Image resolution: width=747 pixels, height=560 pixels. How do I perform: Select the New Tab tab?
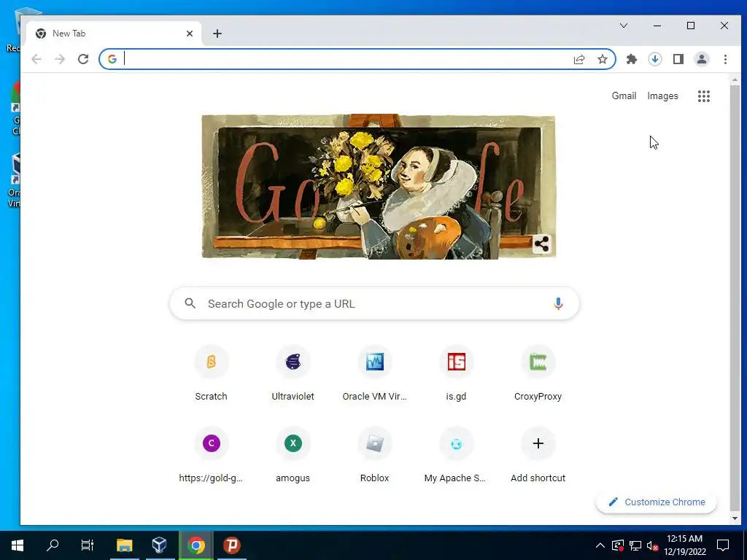[115, 34]
